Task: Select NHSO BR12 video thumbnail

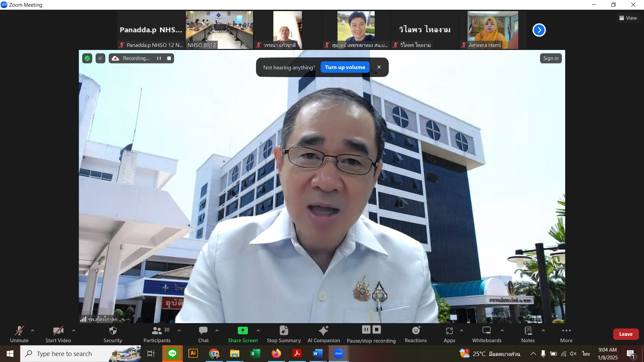Action: [x=219, y=30]
